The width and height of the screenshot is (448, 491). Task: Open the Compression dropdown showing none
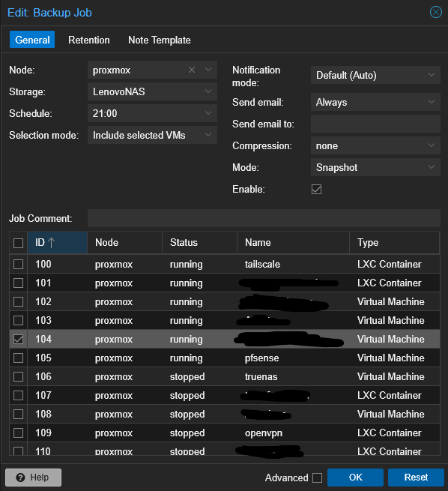click(x=375, y=145)
